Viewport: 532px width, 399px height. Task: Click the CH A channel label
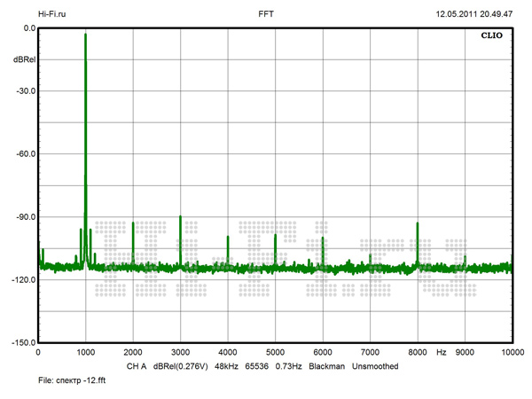tap(136, 366)
